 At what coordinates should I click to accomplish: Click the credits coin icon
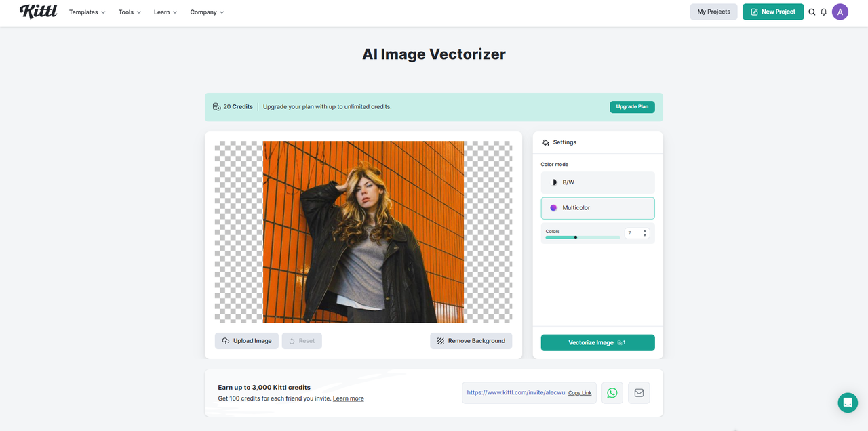coord(216,107)
